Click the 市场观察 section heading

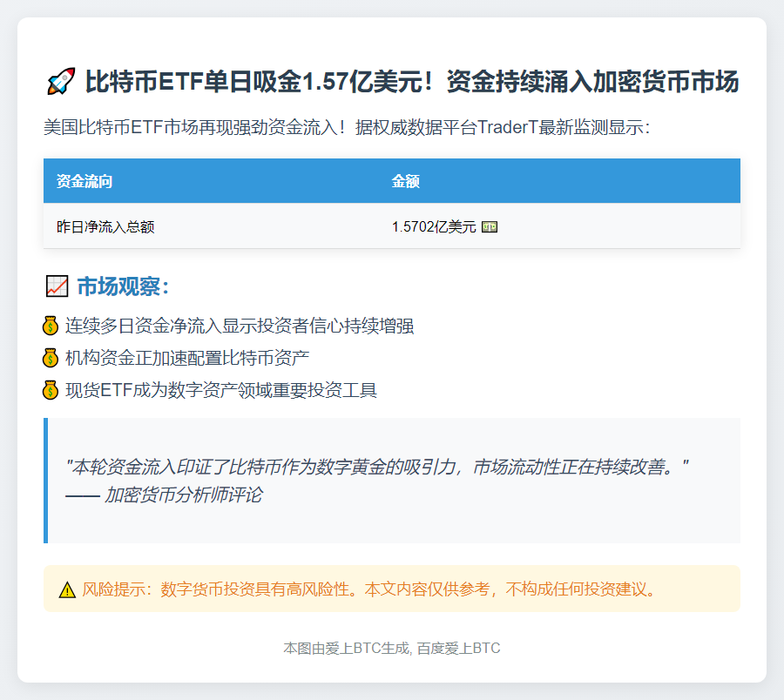coord(123,286)
